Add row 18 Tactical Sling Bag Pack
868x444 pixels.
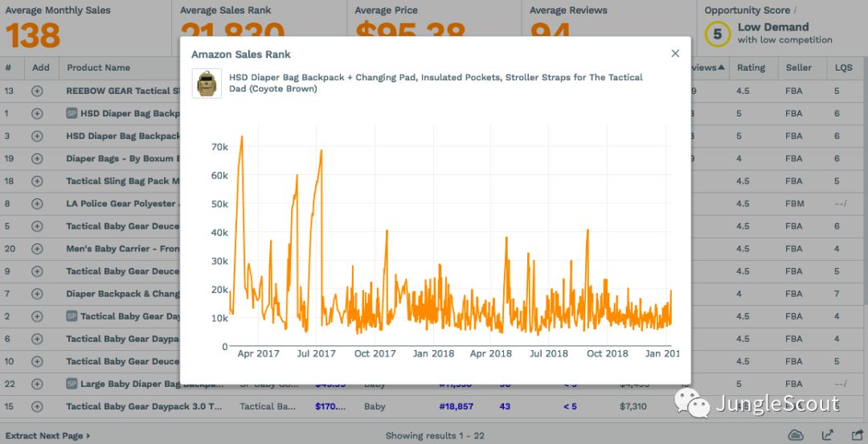click(37, 181)
